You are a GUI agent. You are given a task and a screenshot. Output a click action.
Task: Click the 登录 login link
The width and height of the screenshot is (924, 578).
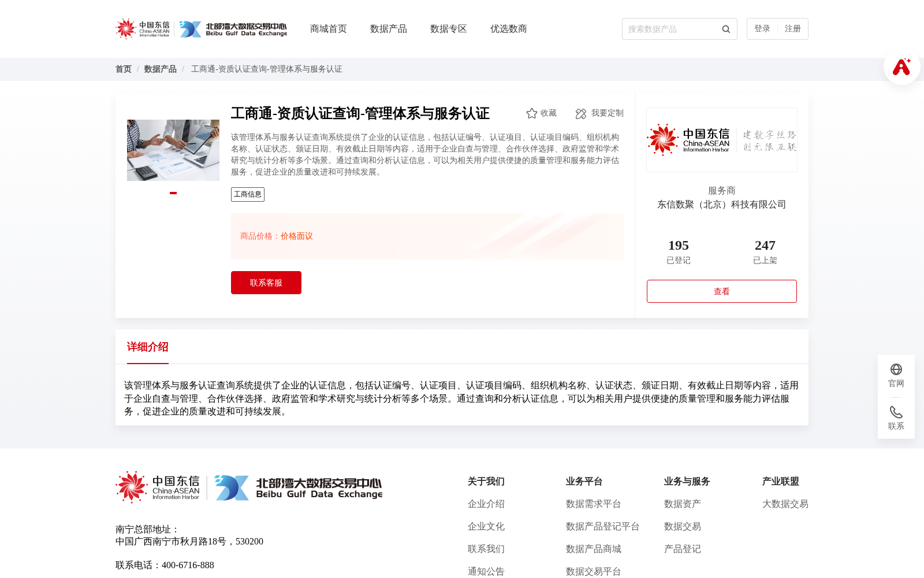point(762,29)
